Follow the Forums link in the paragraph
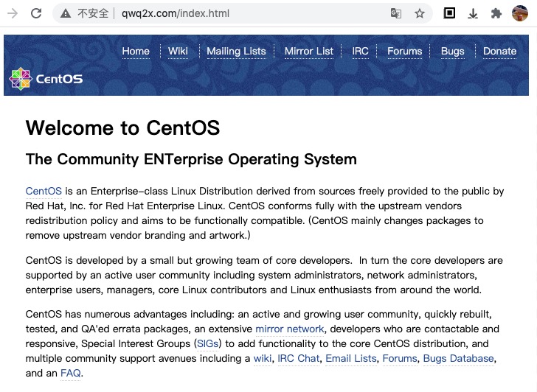 point(400,358)
